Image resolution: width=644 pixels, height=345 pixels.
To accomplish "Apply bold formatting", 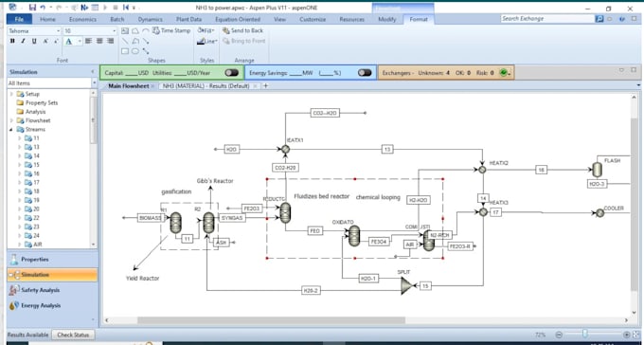I will coord(12,41).
